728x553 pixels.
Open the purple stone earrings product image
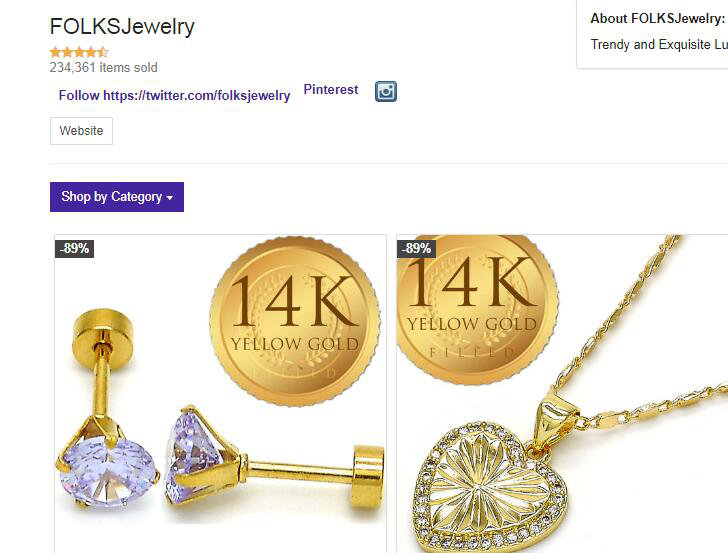click(x=221, y=394)
